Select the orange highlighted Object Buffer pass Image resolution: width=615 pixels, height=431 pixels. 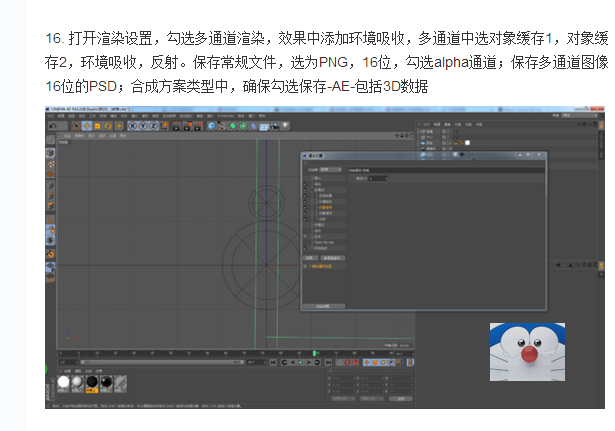(325, 207)
